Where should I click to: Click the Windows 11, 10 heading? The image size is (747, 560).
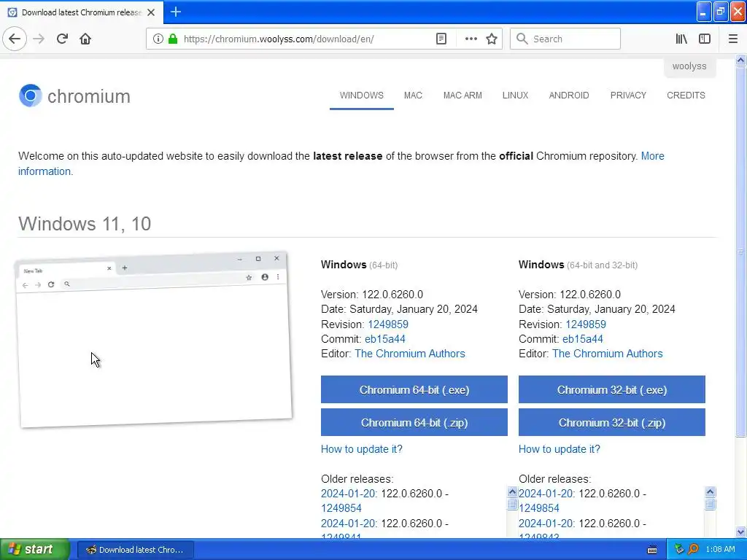[85, 224]
